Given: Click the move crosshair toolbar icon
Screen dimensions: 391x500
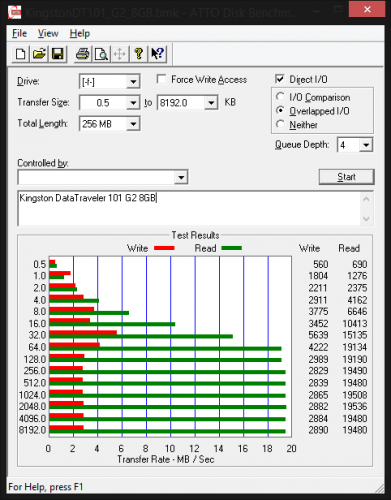Looking at the screenshot, I should (x=120, y=54).
